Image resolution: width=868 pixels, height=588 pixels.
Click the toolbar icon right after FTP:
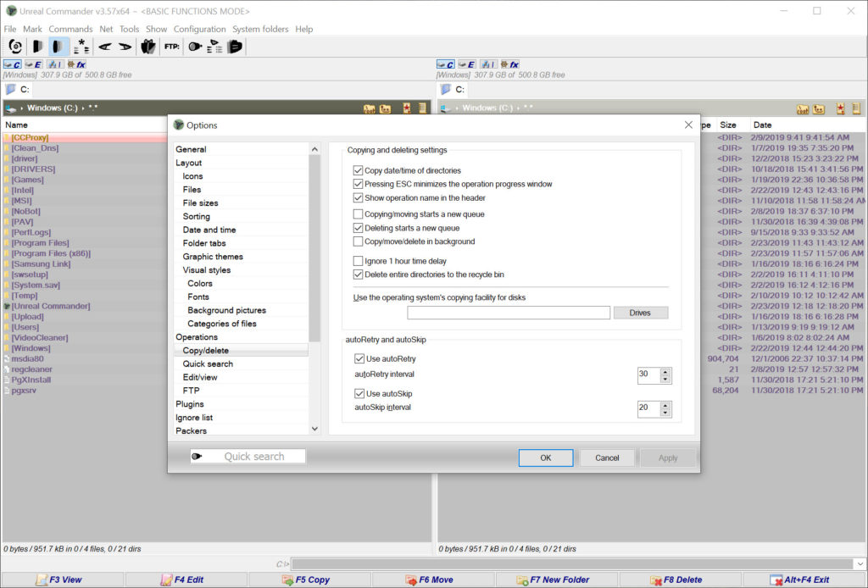point(195,47)
